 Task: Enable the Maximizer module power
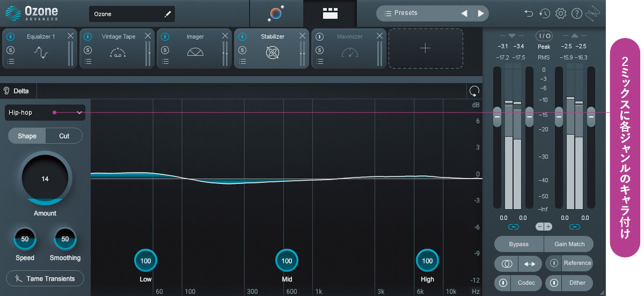point(320,37)
